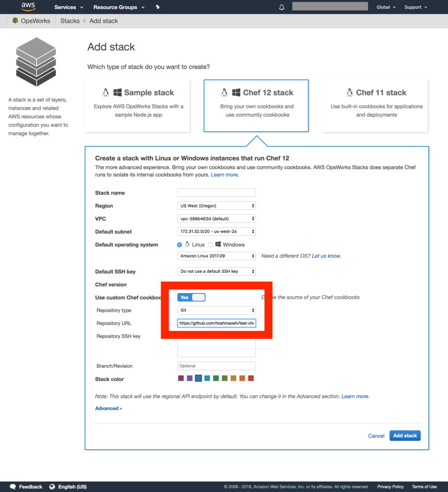This screenshot has height=492, width=448.
Task: Open the Support menu
Action: [416, 7]
